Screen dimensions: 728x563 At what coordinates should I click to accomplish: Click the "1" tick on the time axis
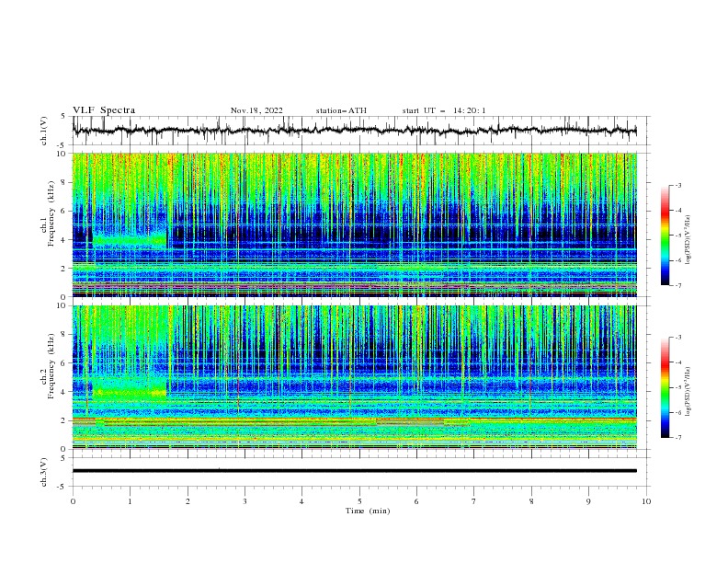tap(130, 501)
